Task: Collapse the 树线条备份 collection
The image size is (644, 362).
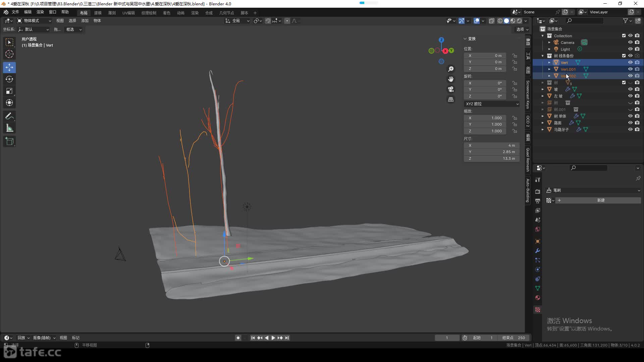Action: (543, 56)
